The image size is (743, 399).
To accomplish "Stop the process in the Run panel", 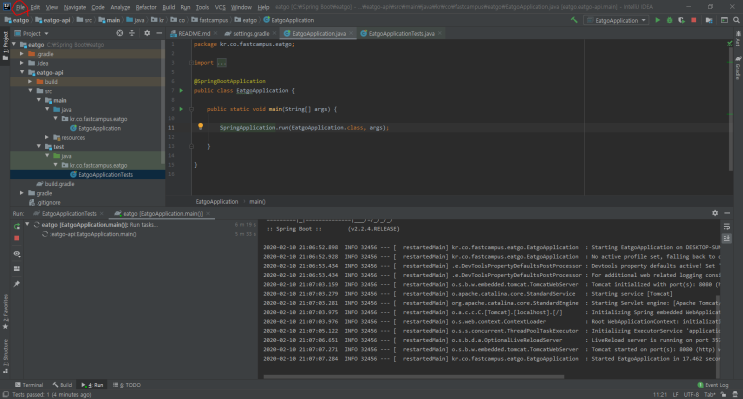I will pos(17,238).
